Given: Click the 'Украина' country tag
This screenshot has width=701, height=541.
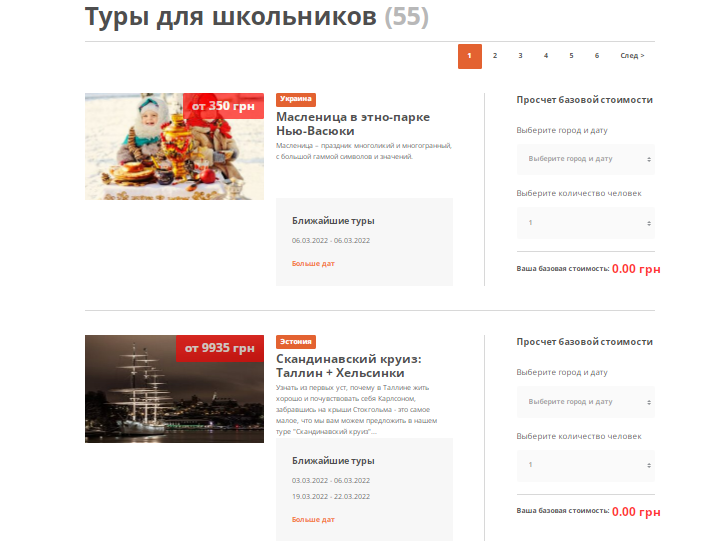Looking at the screenshot, I should coord(296,99).
